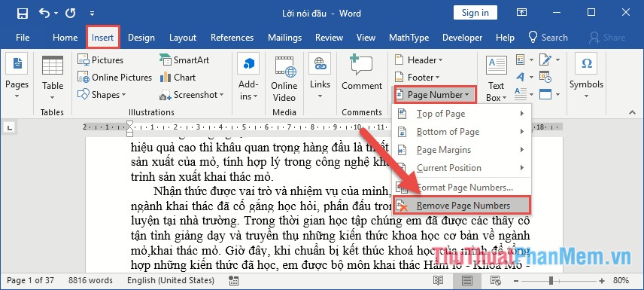
Task: Open Ribbon Display Options
Action: tap(521, 13)
